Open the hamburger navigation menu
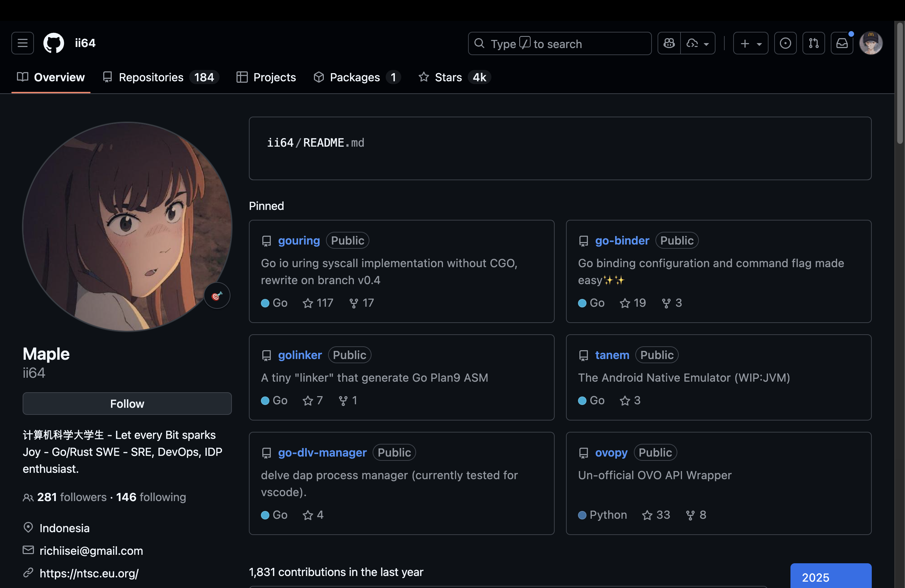 [x=22, y=43]
